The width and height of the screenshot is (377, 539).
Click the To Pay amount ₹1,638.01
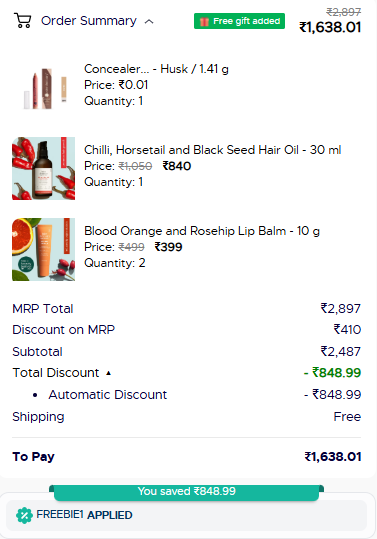pos(333,456)
